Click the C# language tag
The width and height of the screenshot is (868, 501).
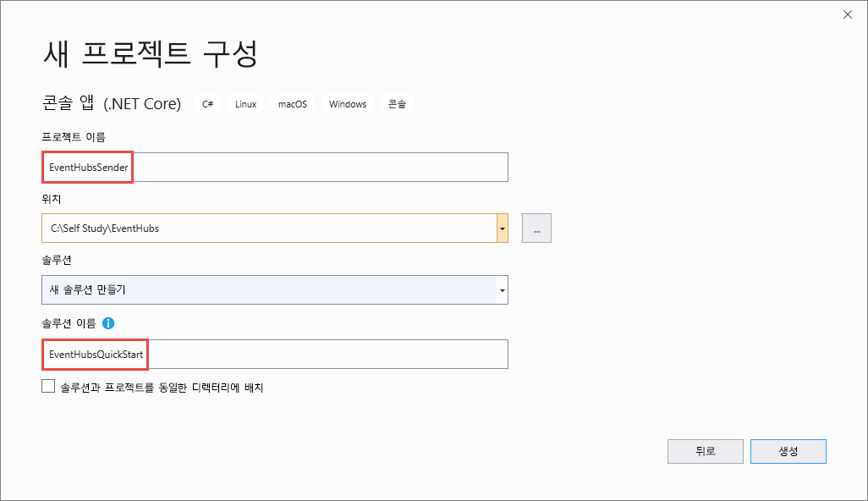[207, 104]
